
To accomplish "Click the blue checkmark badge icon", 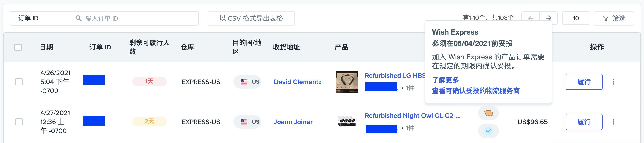I will (x=488, y=131).
